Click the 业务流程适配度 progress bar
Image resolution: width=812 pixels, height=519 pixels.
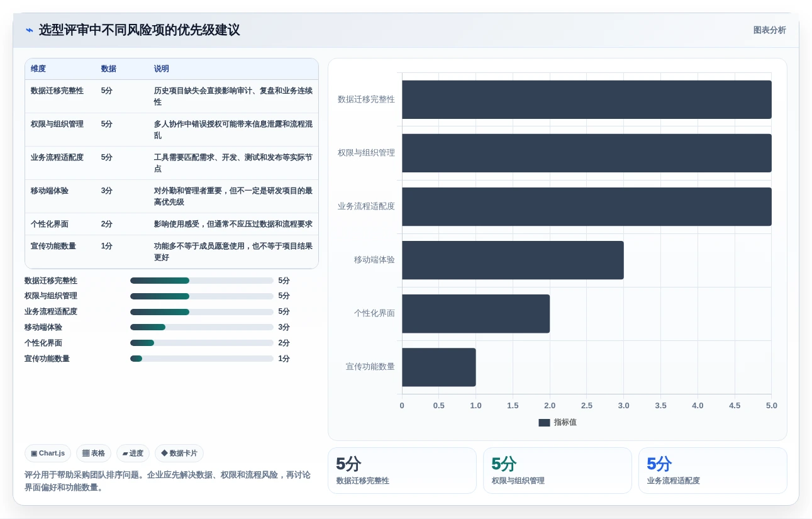(202, 311)
